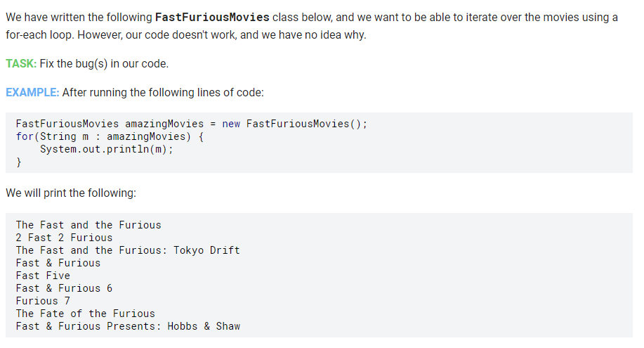Click 'Fix the bug(s) in our code.'

(x=105, y=64)
